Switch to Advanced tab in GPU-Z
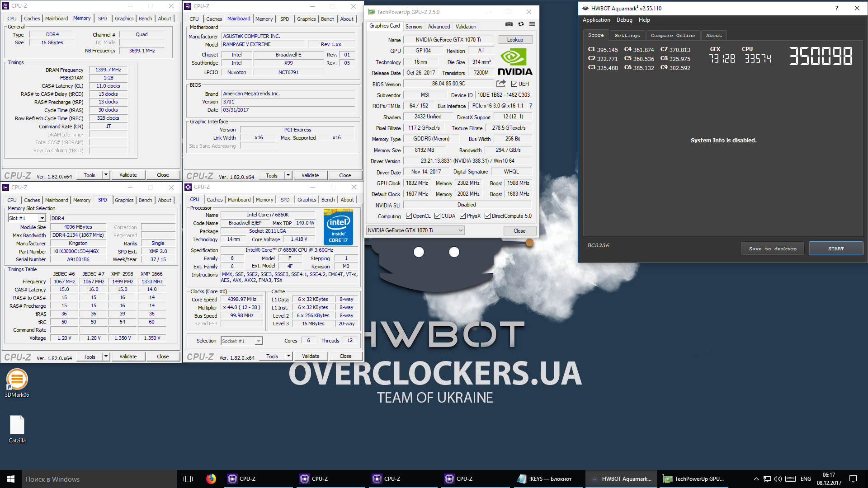868x488 pixels. coord(439,27)
